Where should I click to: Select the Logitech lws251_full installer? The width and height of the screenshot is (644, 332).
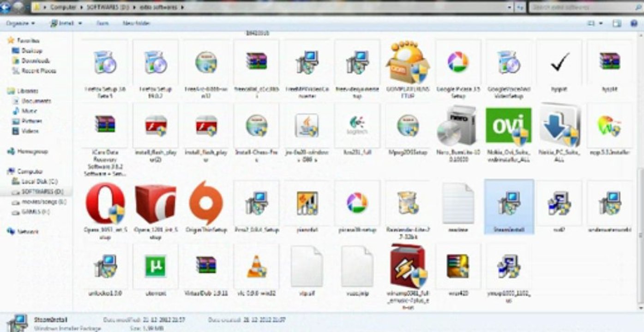(357, 125)
